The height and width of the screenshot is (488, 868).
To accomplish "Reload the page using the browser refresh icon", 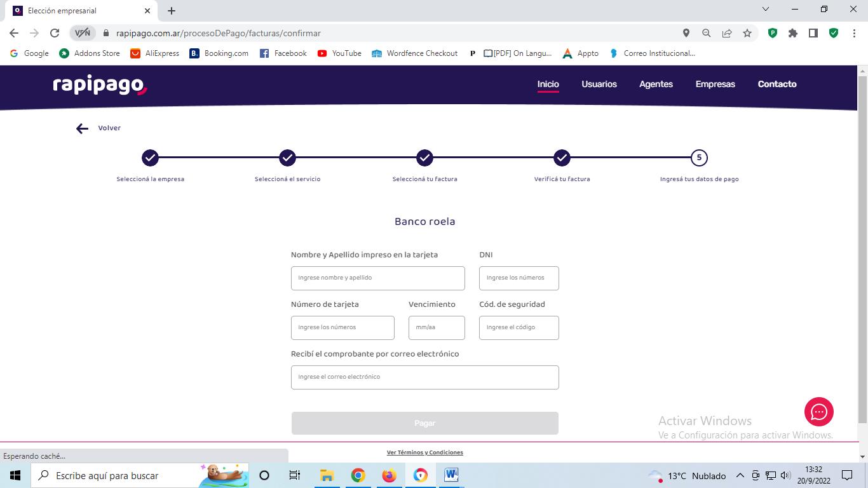I will (55, 33).
